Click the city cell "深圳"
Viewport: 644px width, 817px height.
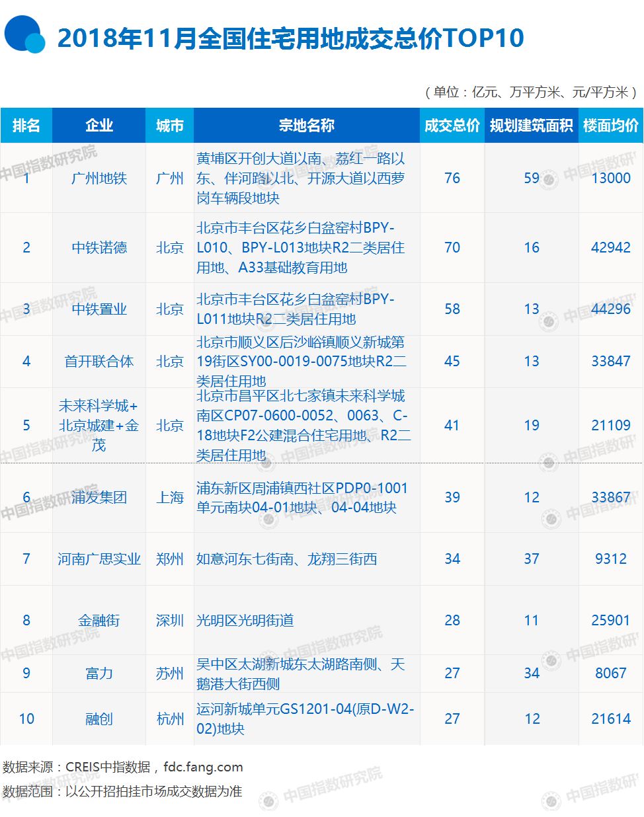pos(170,621)
